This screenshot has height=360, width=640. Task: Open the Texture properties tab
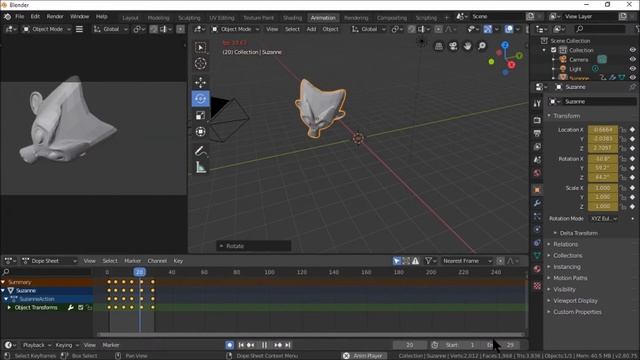point(537,286)
